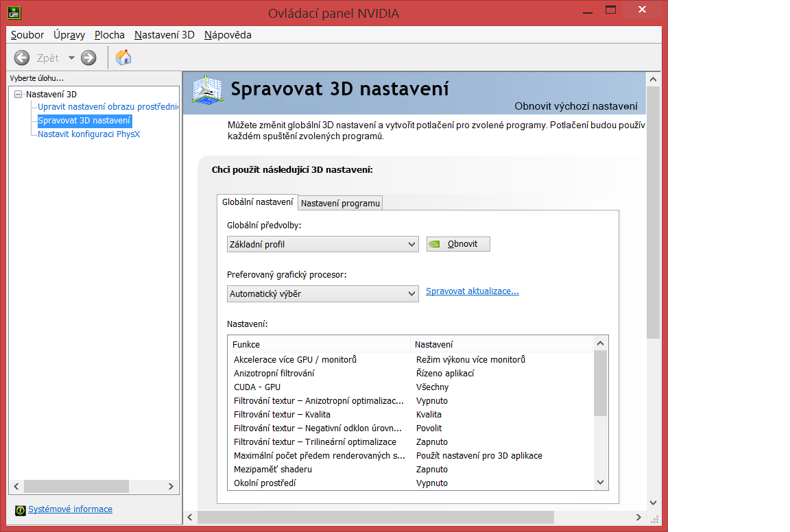
Task: Select Nastavit konfiguraci PhysX tree item
Action: (88, 134)
